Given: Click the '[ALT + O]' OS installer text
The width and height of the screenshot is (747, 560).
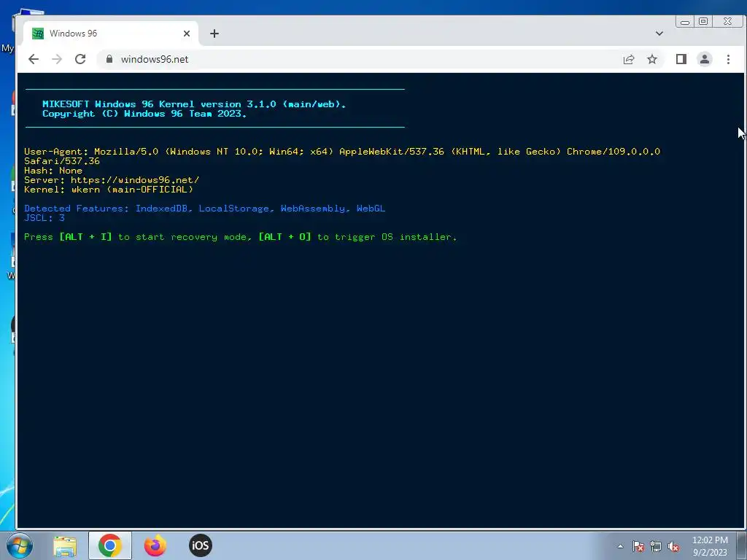Looking at the screenshot, I should (285, 237).
